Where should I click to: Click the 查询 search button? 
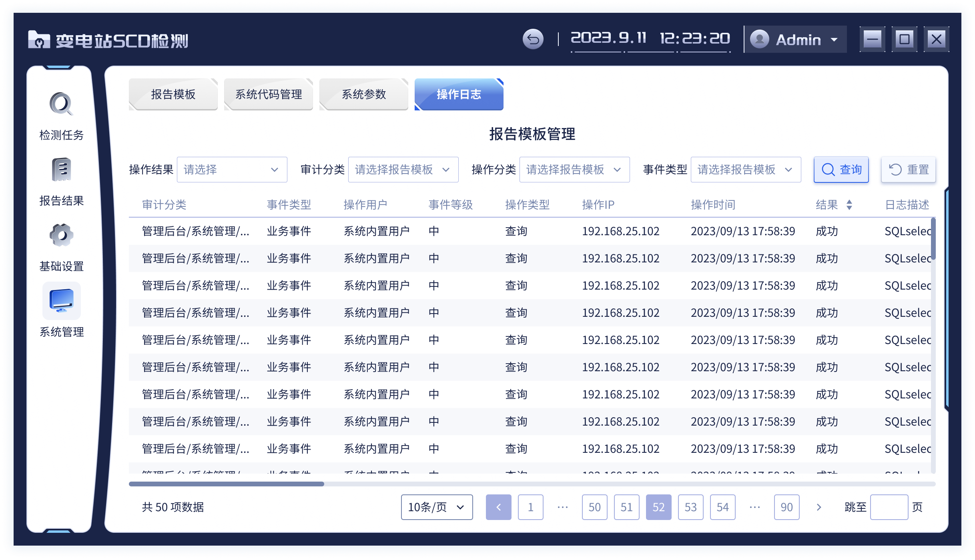click(841, 170)
